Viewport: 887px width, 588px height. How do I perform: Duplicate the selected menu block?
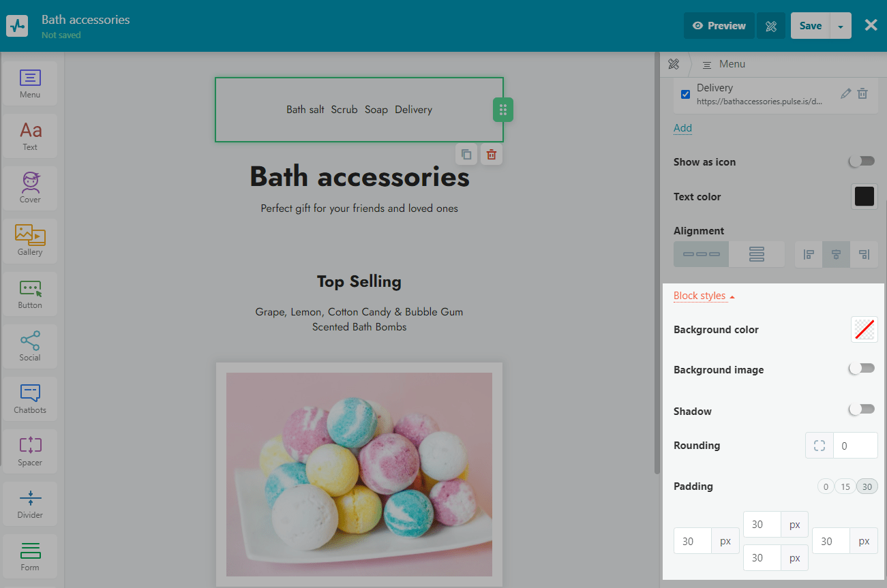(x=466, y=155)
